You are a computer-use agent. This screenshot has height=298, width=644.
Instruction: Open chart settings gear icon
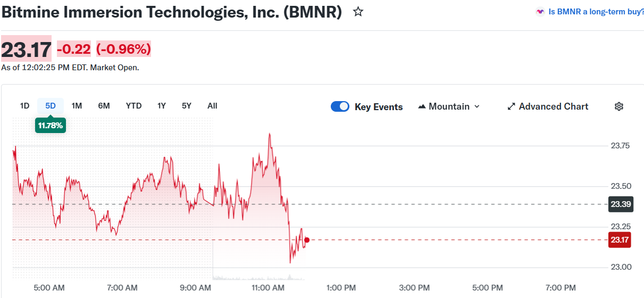point(618,106)
